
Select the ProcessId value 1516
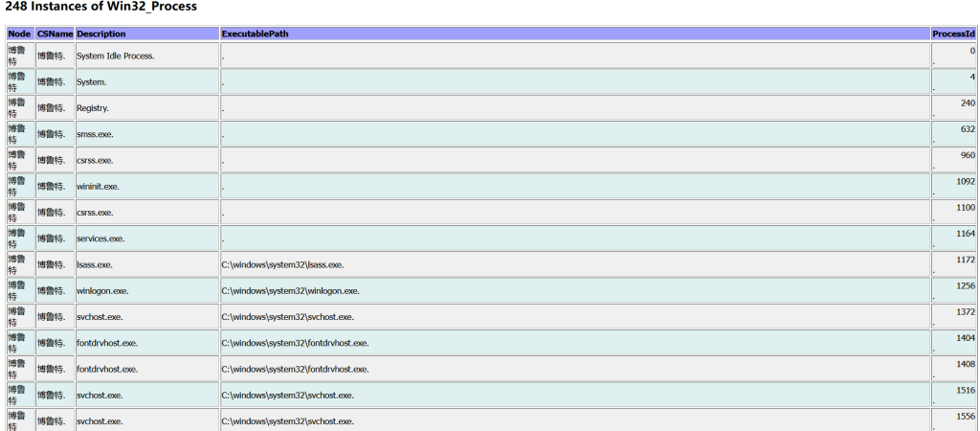click(965, 390)
